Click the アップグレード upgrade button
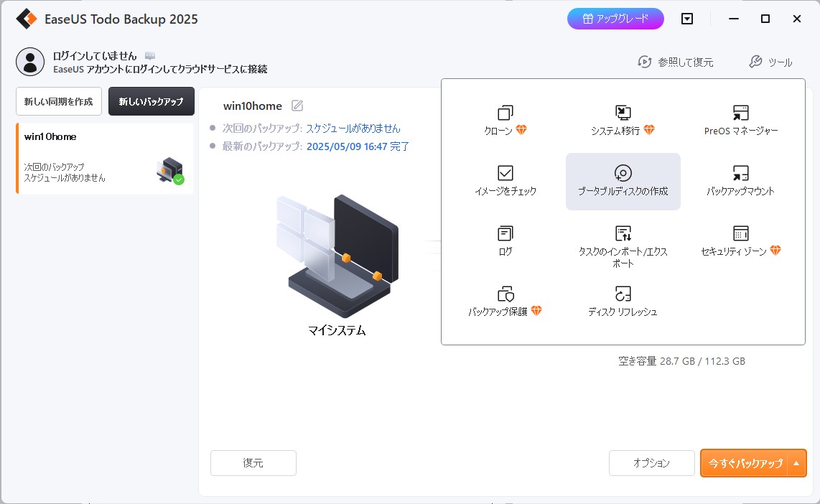 pyautogui.click(x=615, y=19)
